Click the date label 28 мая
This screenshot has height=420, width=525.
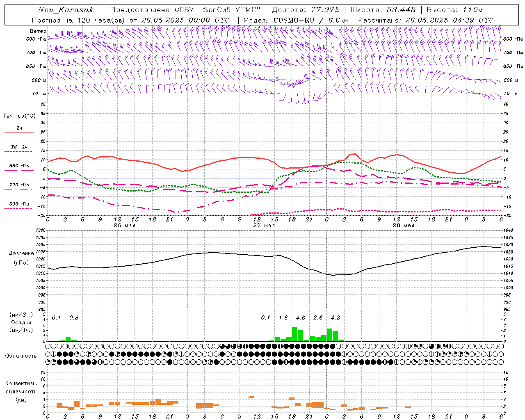pos(403,226)
